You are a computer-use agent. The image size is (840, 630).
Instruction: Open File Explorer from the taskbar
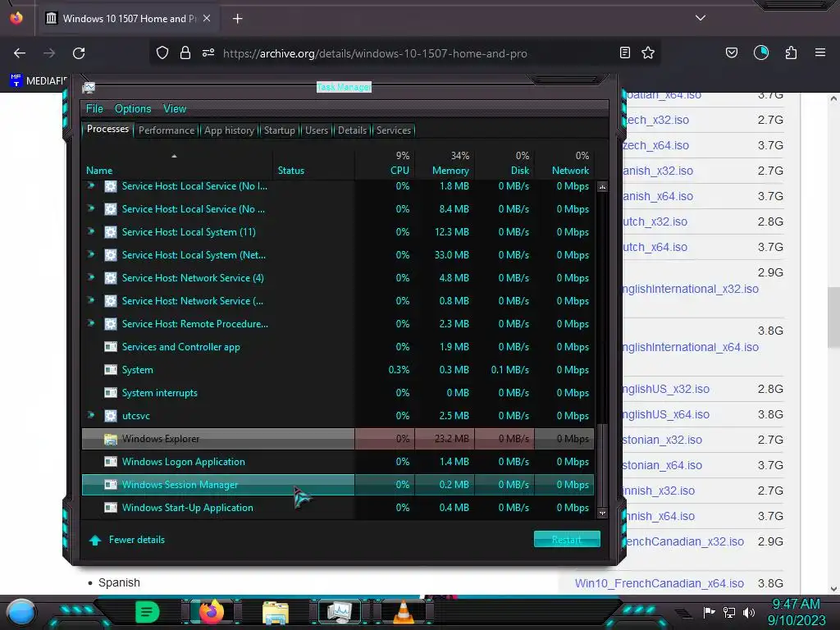(276, 612)
